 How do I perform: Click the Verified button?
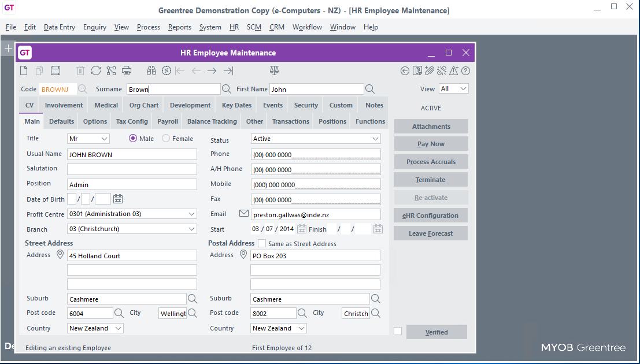(x=436, y=332)
